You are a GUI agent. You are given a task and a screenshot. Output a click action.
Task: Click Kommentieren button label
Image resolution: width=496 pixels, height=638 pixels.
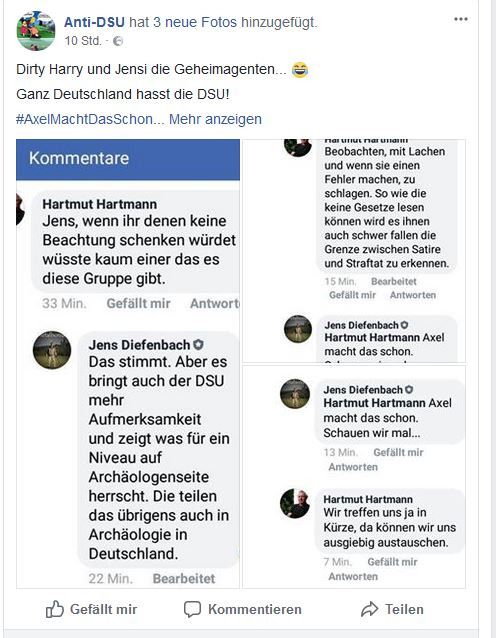coord(255,609)
